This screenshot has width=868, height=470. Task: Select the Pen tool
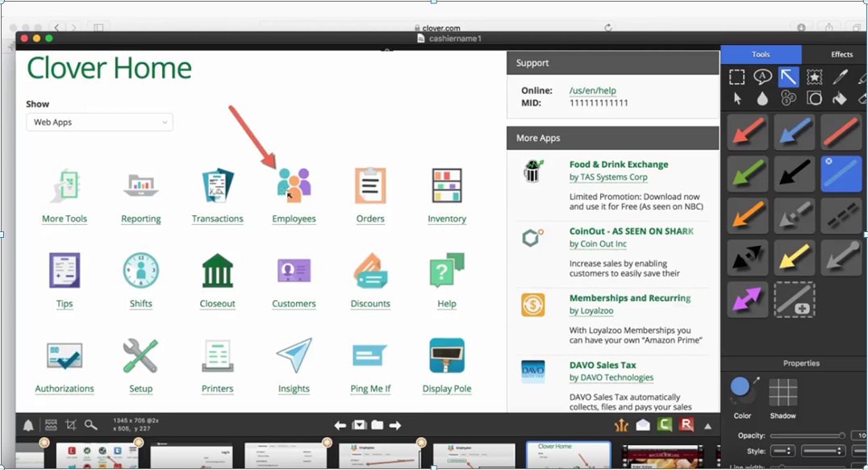point(841,77)
